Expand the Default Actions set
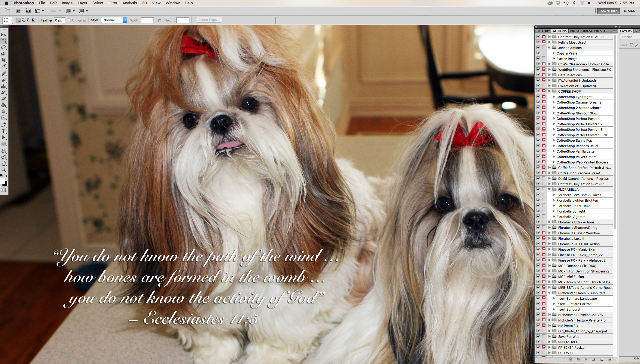This screenshot has width=640, height=364. 550,75
